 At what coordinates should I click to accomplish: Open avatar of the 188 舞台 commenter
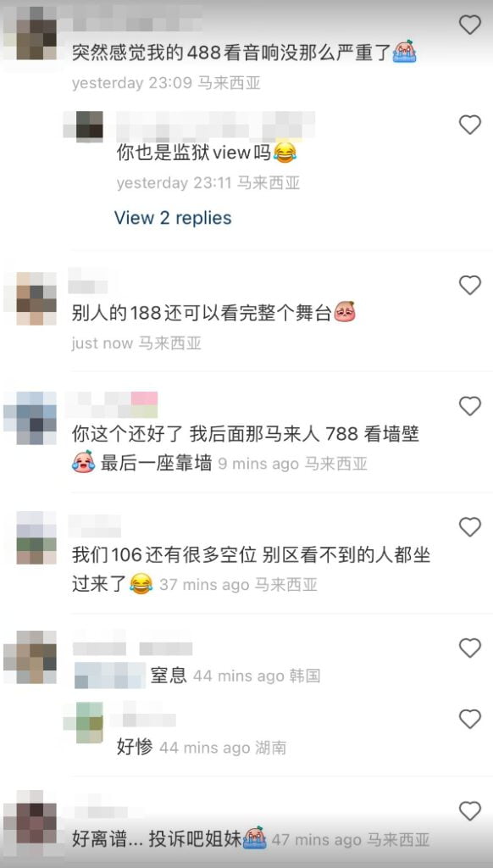pyautogui.click(x=30, y=298)
